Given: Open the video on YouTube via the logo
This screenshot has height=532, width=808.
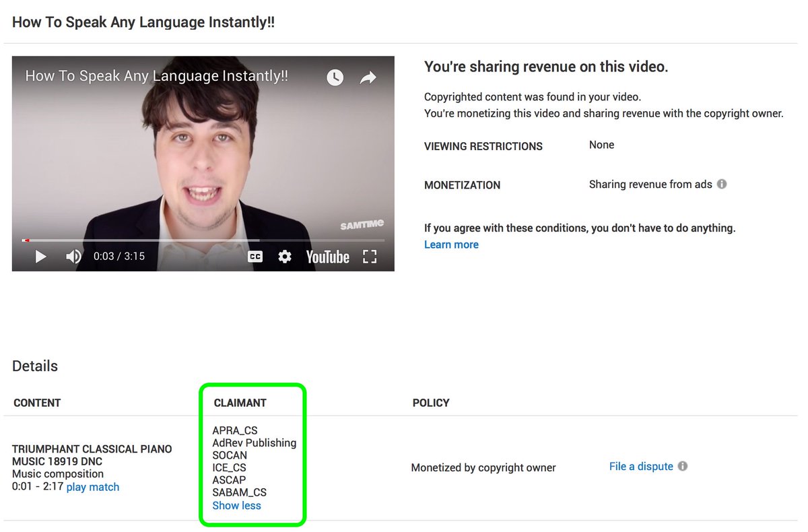Looking at the screenshot, I should (327, 257).
